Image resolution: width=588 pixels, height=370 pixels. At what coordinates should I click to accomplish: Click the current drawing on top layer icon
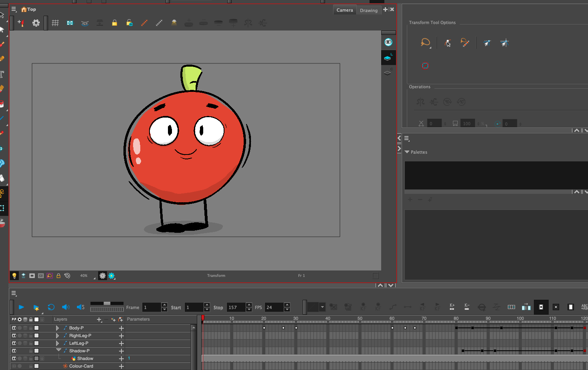point(388,58)
